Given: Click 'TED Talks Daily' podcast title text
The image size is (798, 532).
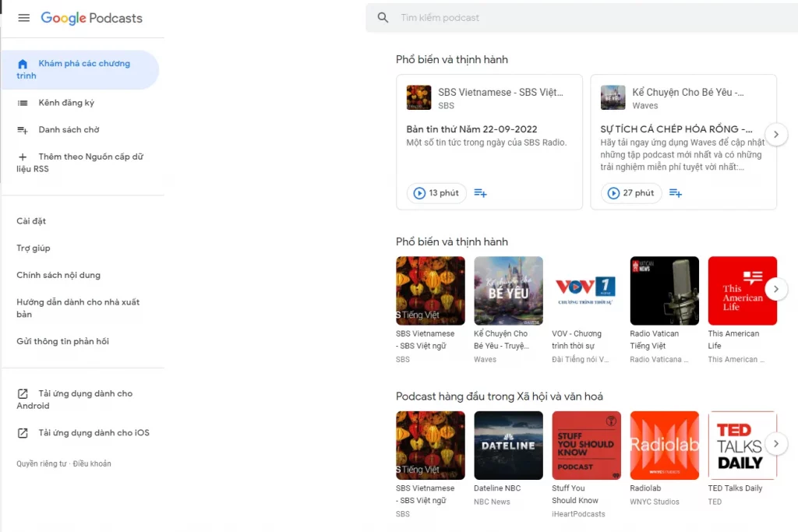Looking at the screenshot, I should pos(735,488).
